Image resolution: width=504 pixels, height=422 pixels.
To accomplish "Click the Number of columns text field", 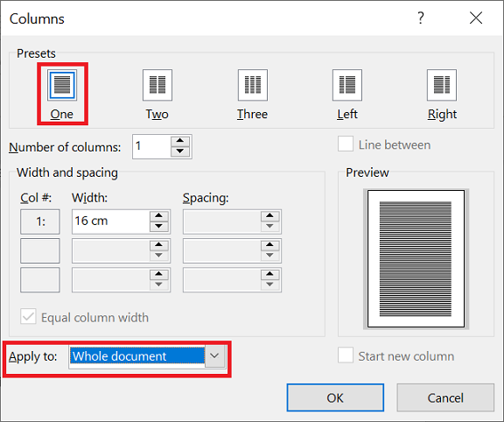I will click(x=151, y=147).
